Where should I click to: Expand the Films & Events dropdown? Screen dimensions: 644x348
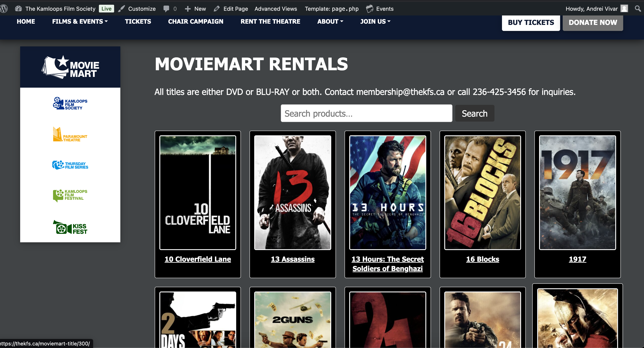pyautogui.click(x=80, y=21)
